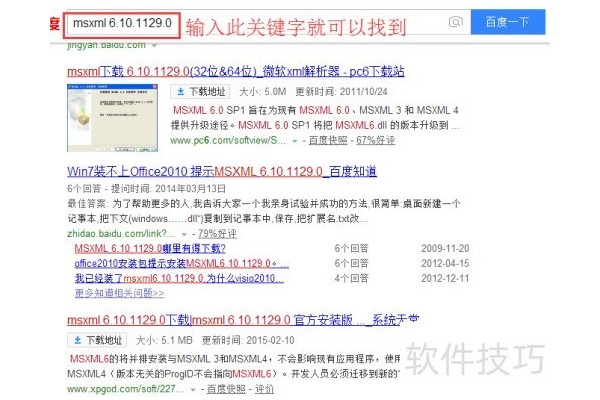Click 更新时间: 2015-02-10 text
The image size is (600, 400).
click(x=248, y=340)
